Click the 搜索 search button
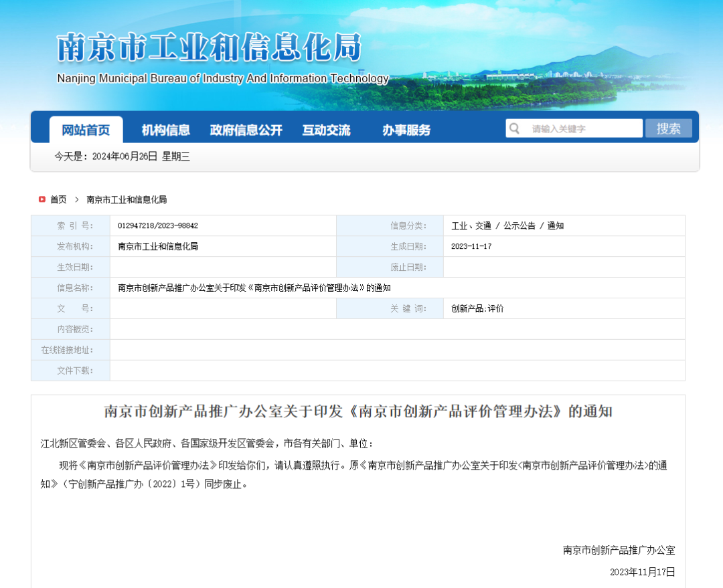The height and width of the screenshot is (588, 723). pos(669,128)
